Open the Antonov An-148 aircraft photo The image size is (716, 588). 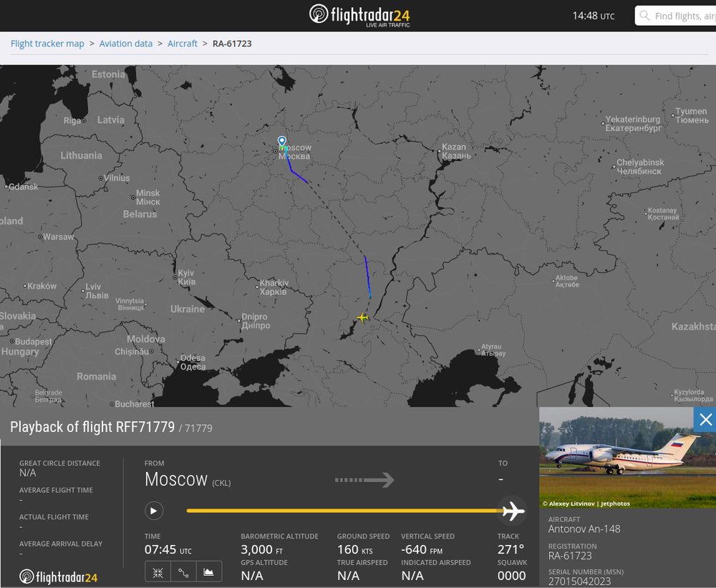pos(627,458)
